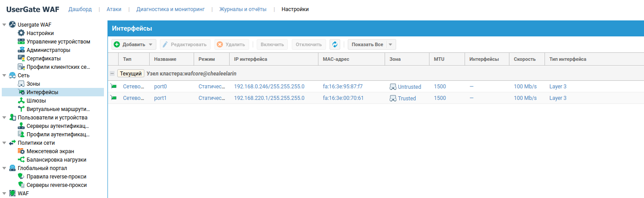
Task: Switch to the Атаки tab
Action: point(114,9)
